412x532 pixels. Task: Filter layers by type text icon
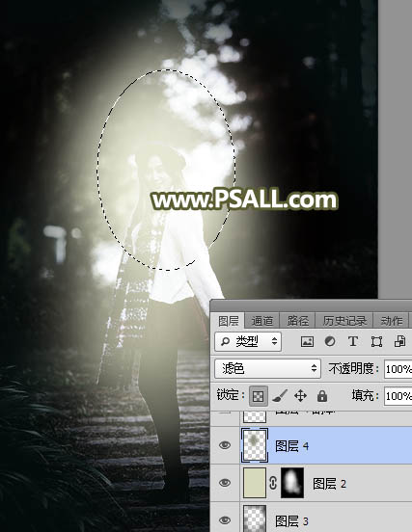pyautogui.click(x=353, y=341)
